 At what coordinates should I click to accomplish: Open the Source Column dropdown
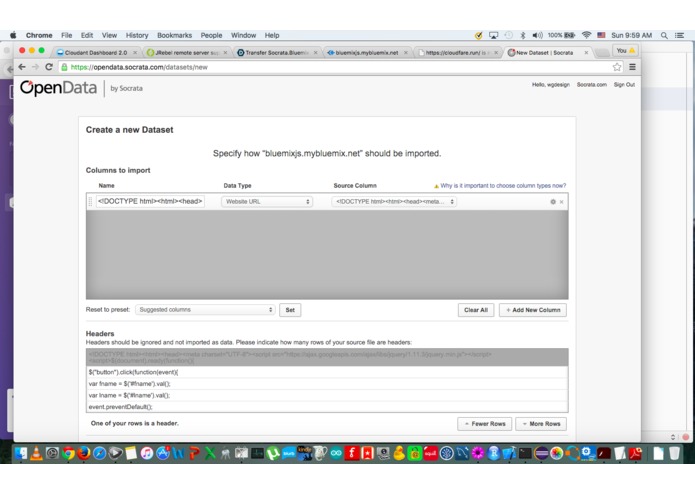(x=394, y=202)
